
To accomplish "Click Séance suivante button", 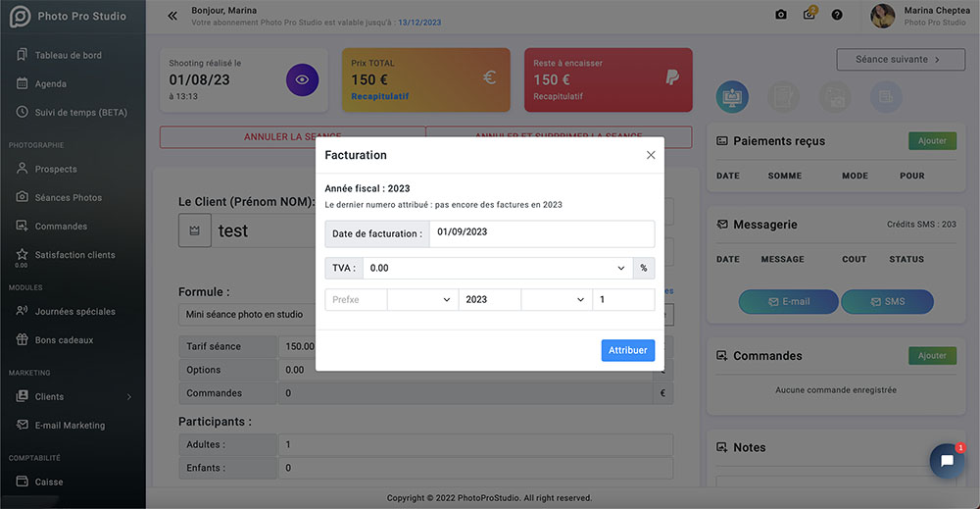I will (901, 60).
